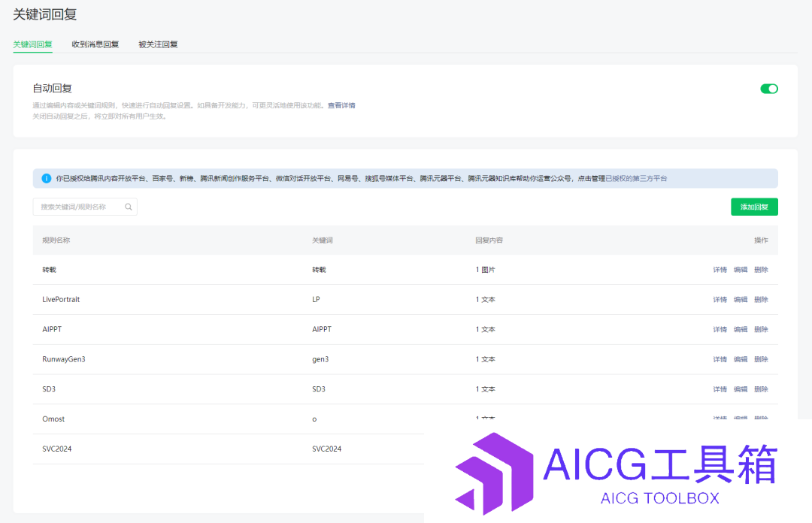Screen dimensions: 812x523
Task: Open 详情 for the LivePortrait rule
Action: (720, 300)
